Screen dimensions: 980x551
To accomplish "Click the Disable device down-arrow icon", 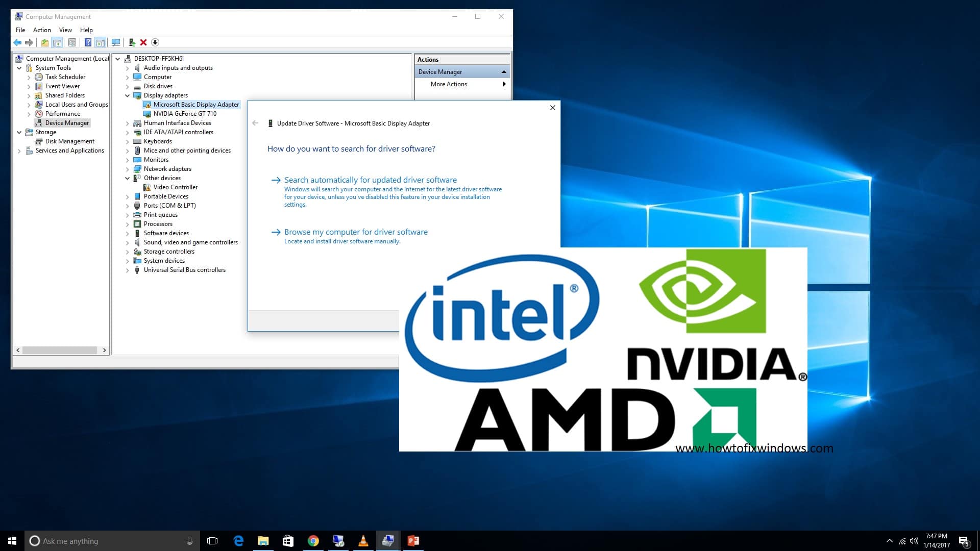I will pyautogui.click(x=155, y=42).
